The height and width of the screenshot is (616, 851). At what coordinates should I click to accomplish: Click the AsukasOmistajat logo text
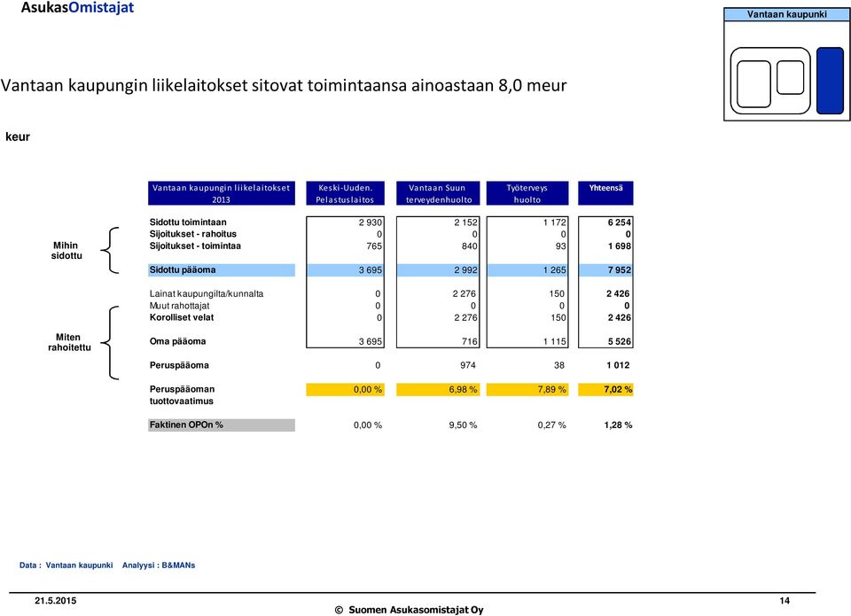tap(77, 8)
